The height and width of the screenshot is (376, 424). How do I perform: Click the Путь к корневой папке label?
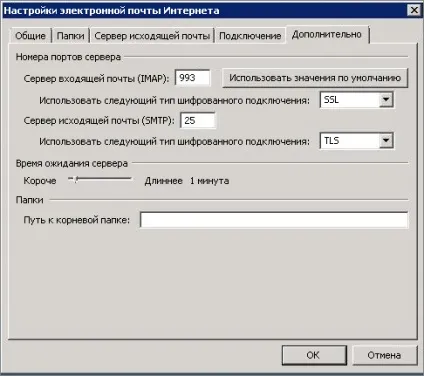point(76,220)
